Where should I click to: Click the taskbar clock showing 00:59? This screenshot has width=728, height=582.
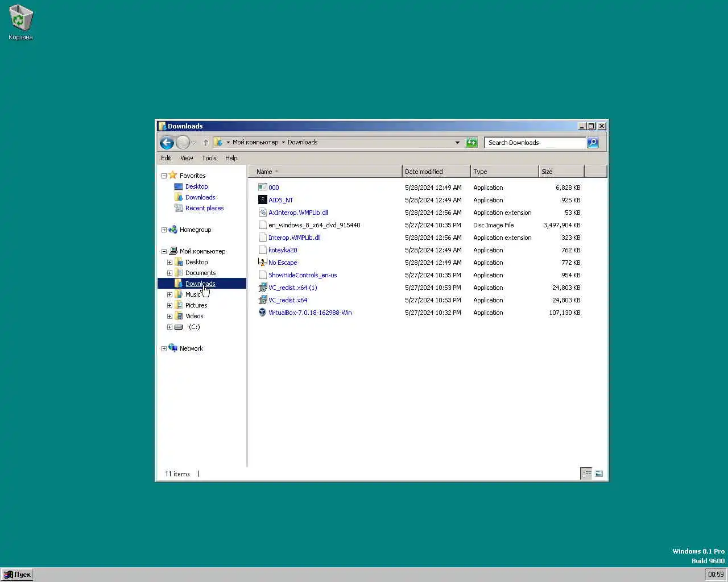(715, 575)
